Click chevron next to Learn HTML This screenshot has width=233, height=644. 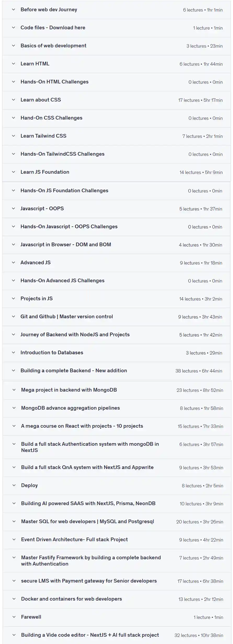click(x=14, y=64)
